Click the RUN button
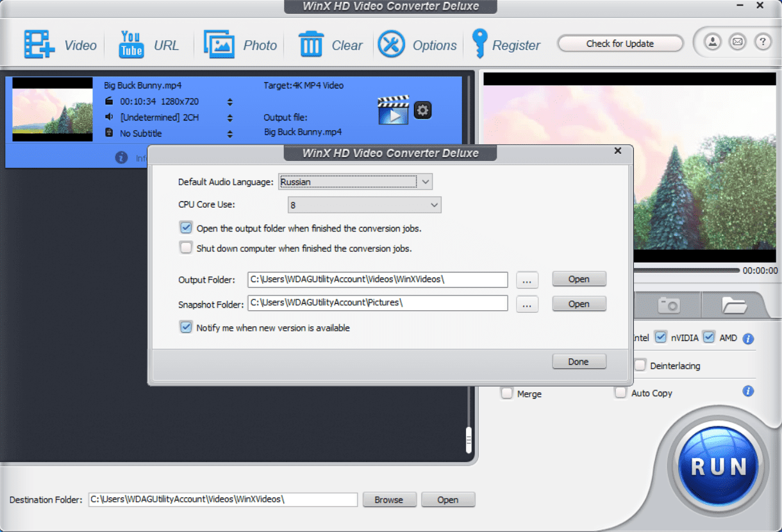782x532 pixels. 718,466
